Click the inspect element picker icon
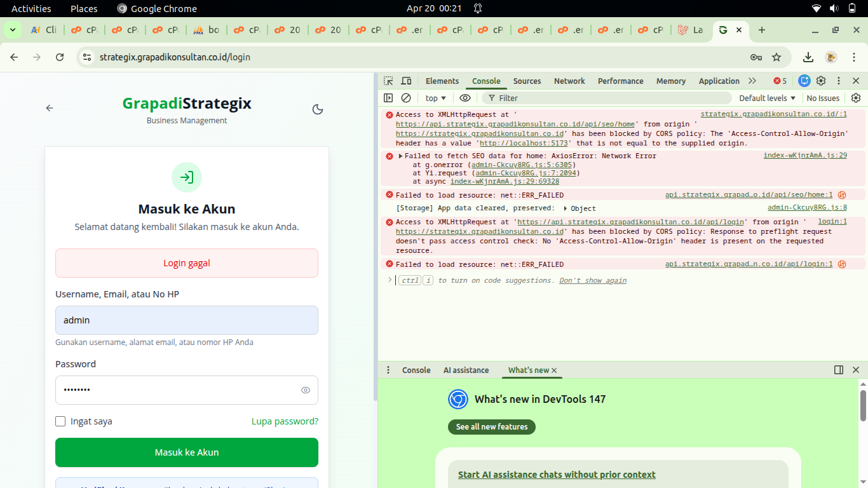The height and width of the screenshot is (488, 868). point(388,81)
